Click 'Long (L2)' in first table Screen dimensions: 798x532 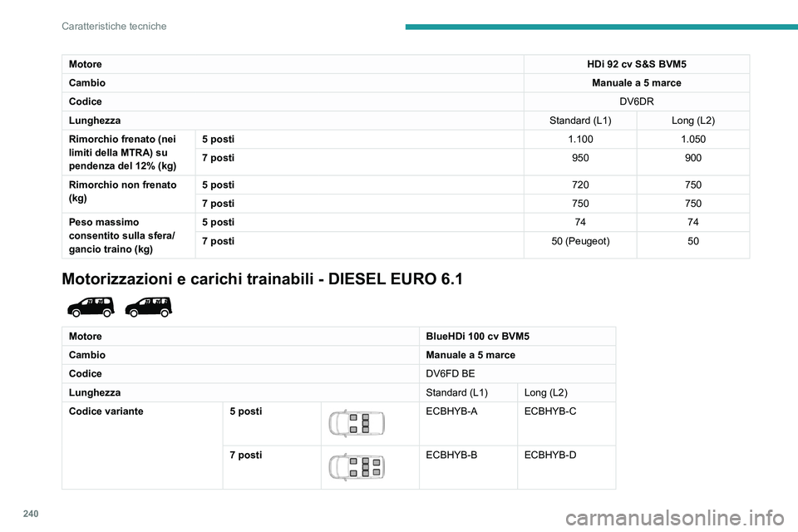click(x=693, y=121)
